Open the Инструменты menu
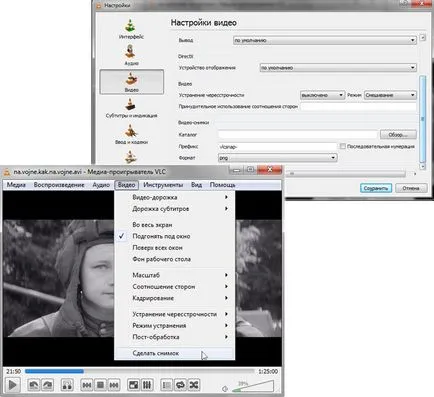The image size is (434, 397). tap(163, 185)
